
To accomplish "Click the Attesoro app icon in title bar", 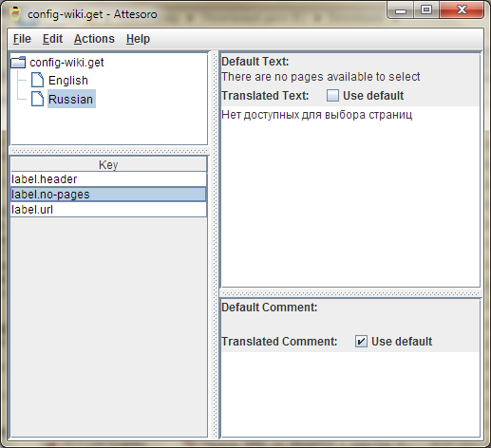I will [15, 13].
